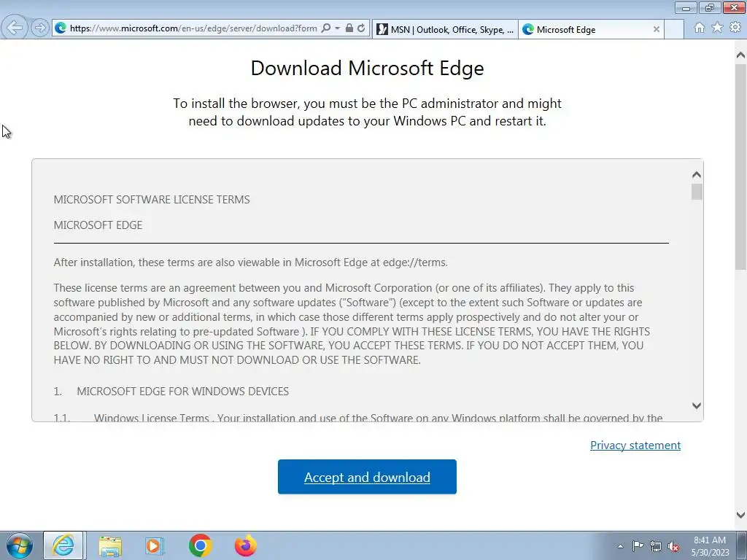
Task: Open the Privacy statement link
Action: 635,446
